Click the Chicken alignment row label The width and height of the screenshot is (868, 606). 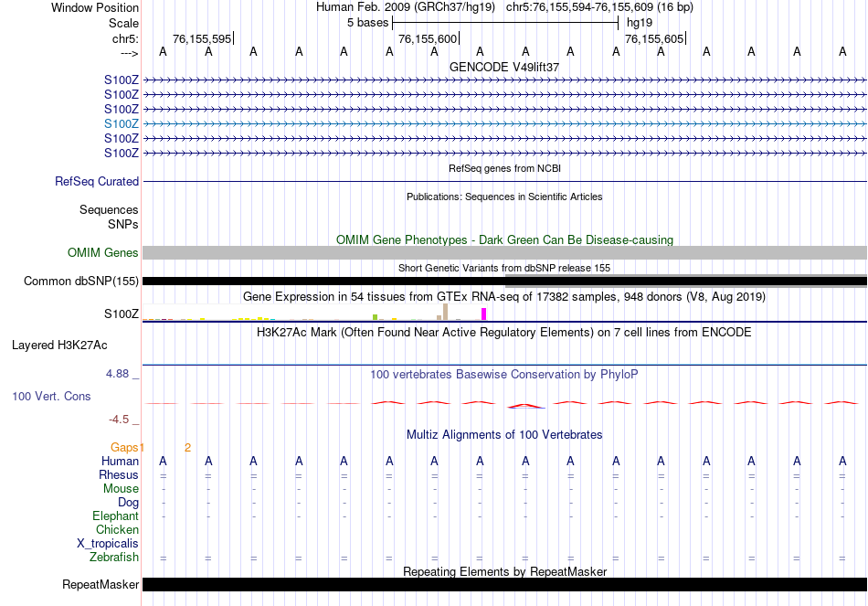(117, 530)
